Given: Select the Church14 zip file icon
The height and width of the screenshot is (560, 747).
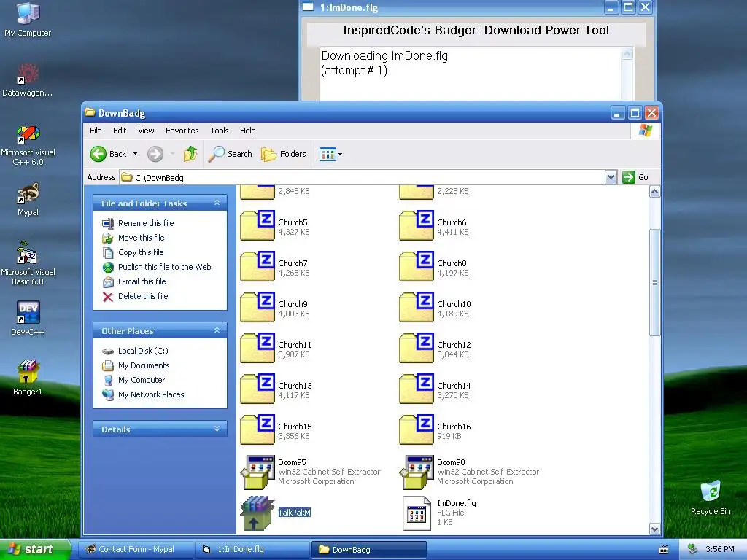Looking at the screenshot, I should [417, 389].
